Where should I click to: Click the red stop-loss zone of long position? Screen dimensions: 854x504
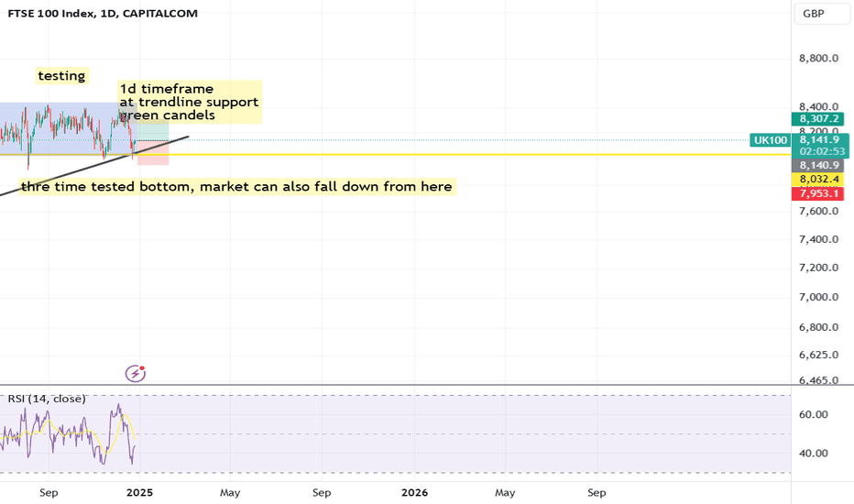tap(154, 152)
